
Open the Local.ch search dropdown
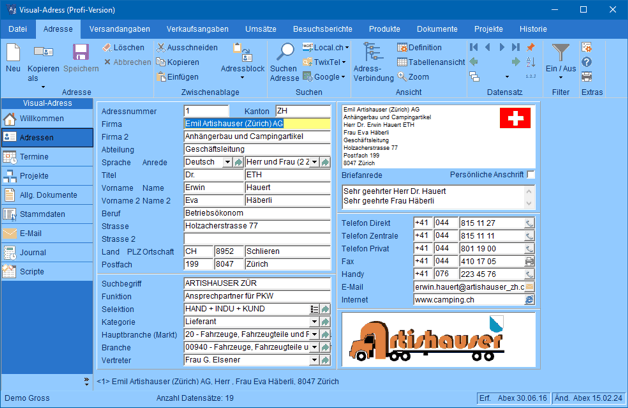tap(347, 48)
